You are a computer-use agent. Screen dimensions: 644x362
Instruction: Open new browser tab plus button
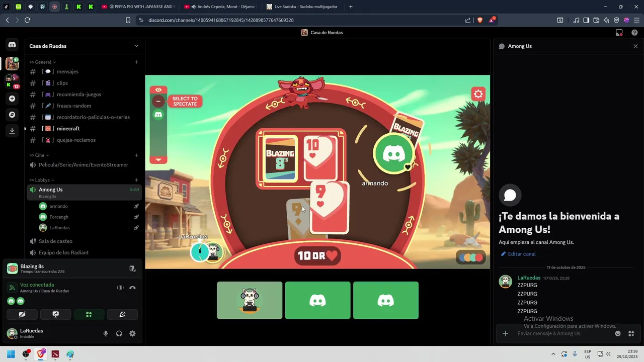click(x=351, y=7)
